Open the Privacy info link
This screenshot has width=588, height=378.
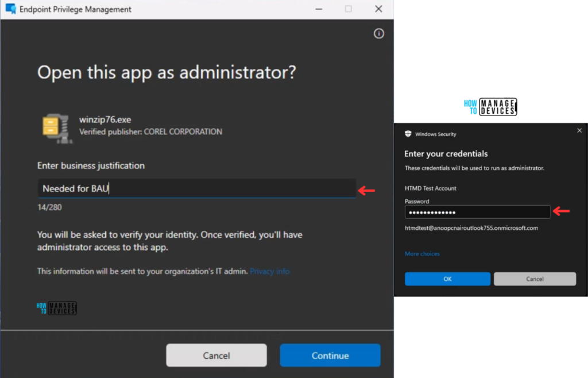click(x=270, y=271)
